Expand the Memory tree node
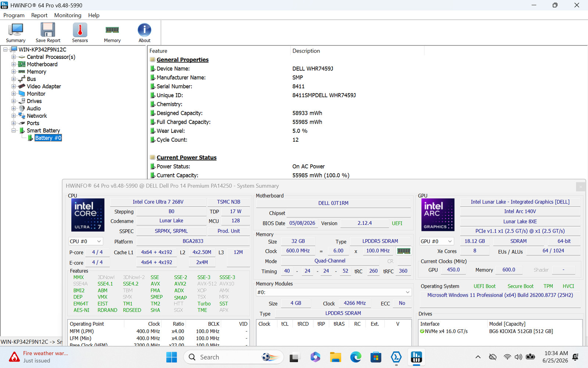 point(14,72)
